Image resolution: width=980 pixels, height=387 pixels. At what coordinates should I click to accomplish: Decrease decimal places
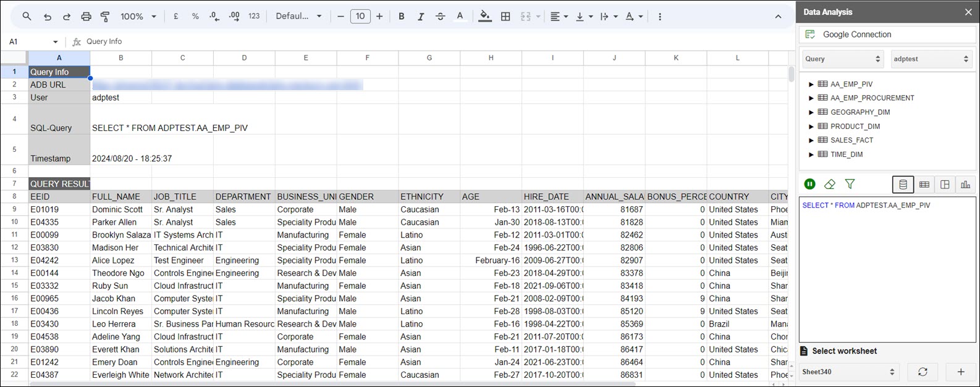pyautogui.click(x=214, y=17)
